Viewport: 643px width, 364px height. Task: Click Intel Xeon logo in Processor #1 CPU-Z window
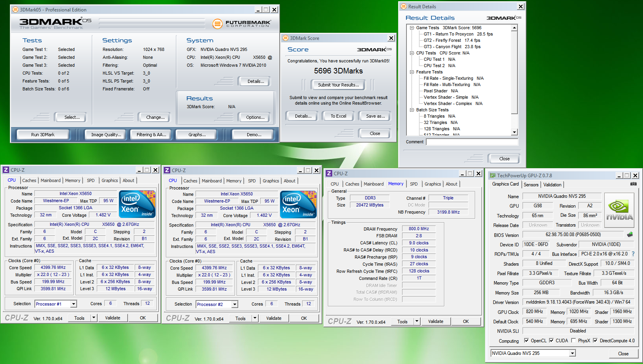click(x=137, y=204)
